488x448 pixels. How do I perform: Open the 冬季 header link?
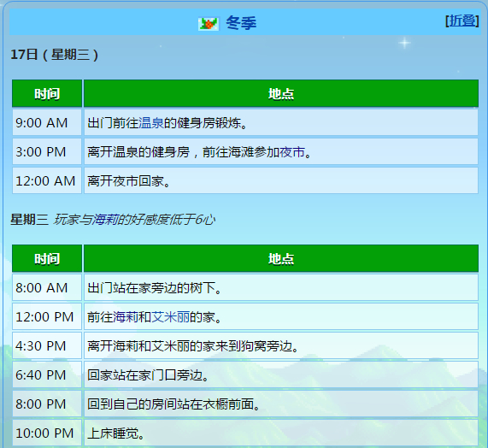pyautogui.click(x=241, y=23)
